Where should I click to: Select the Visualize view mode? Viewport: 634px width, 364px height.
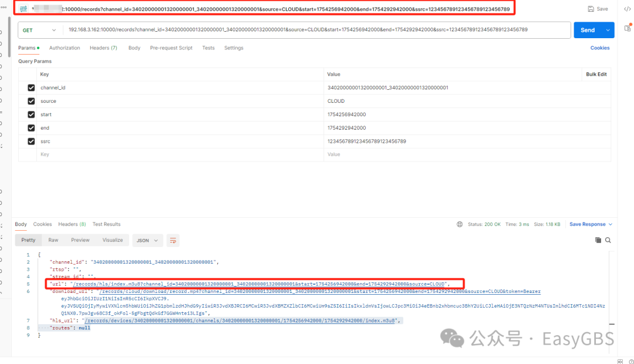112,240
